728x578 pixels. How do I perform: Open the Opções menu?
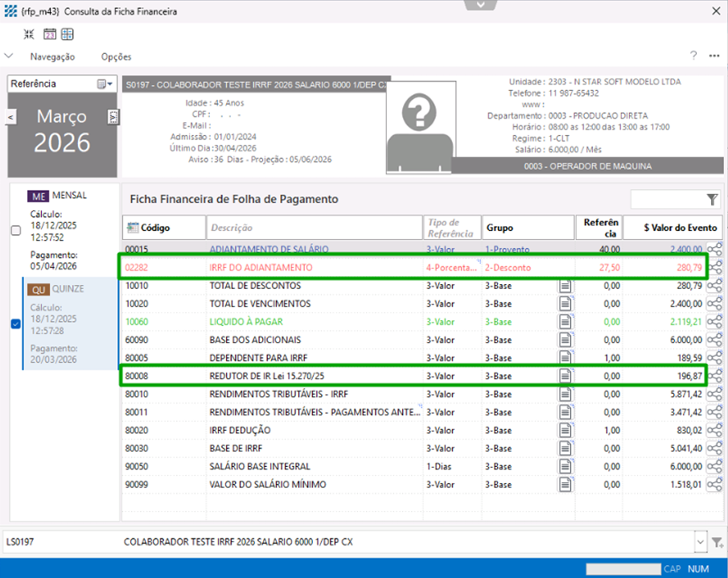click(116, 56)
